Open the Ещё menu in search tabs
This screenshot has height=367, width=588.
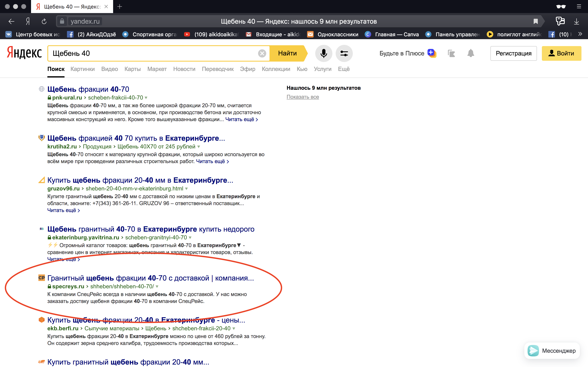click(344, 69)
